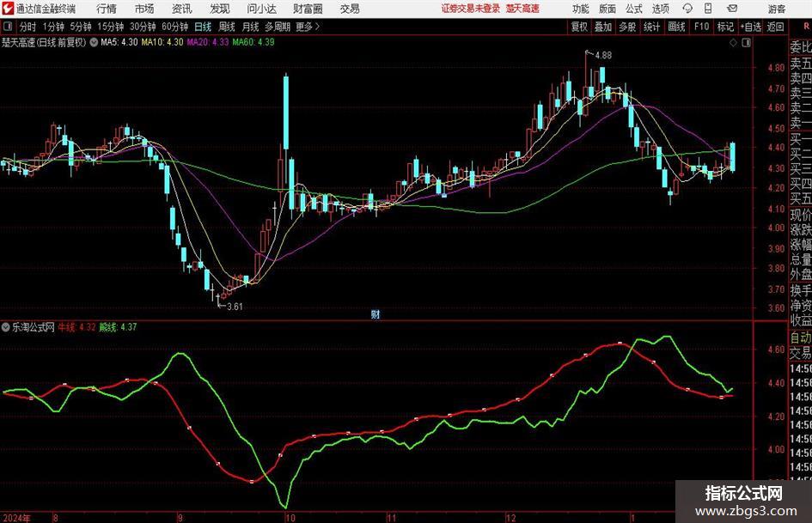Click the MA10: 4.30 legend value

[x=162, y=42]
